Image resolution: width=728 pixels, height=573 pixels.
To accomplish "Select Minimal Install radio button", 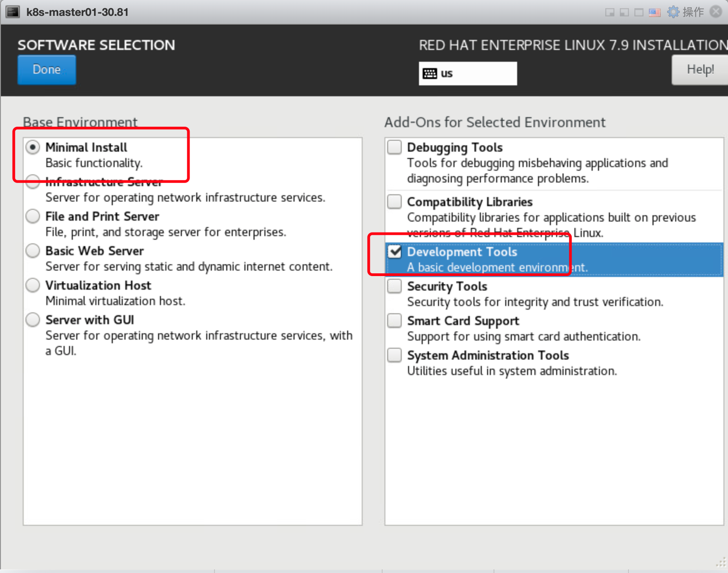I will click(33, 148).
